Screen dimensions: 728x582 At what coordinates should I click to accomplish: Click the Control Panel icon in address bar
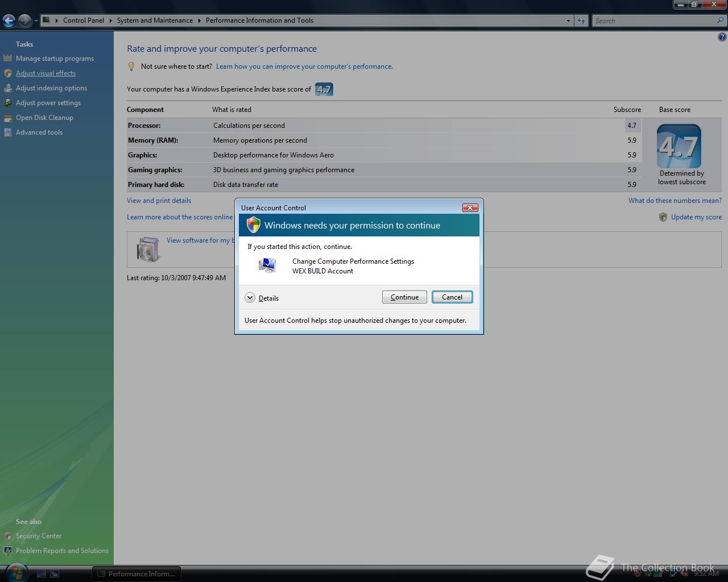tap(47, 20)
